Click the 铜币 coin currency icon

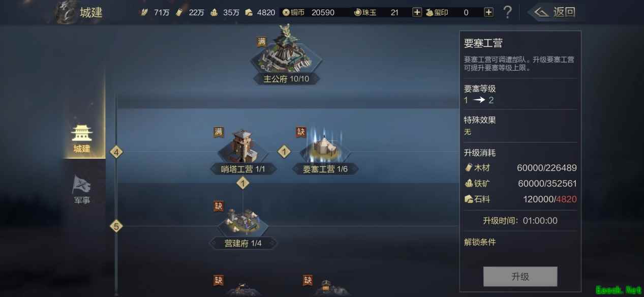tap(286, 12)
